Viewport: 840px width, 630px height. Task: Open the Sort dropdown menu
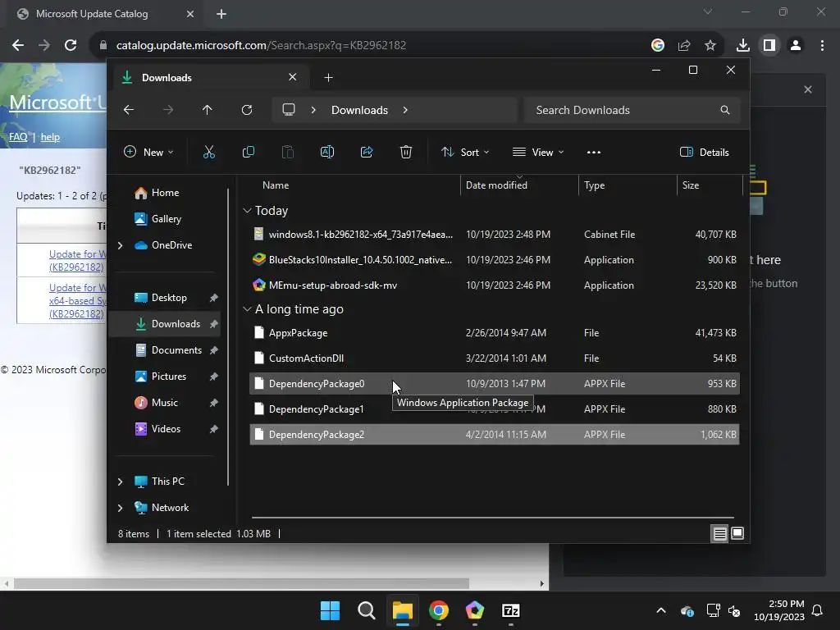[465, 152]
